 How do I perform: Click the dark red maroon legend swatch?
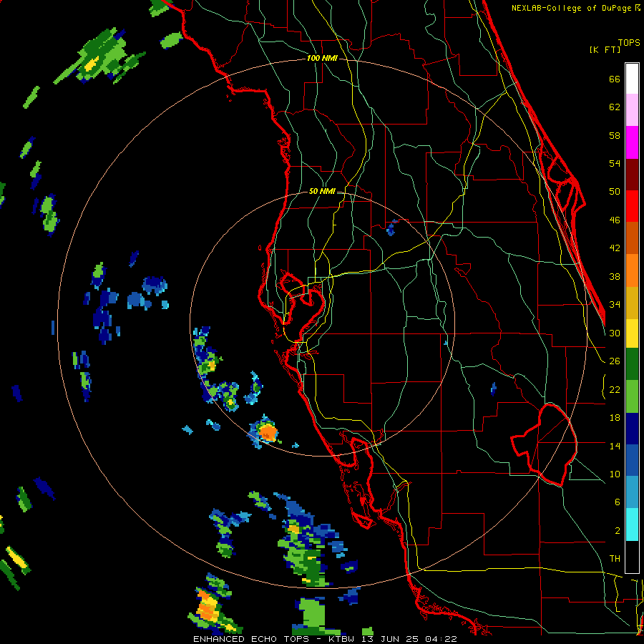tap(632, 175)
